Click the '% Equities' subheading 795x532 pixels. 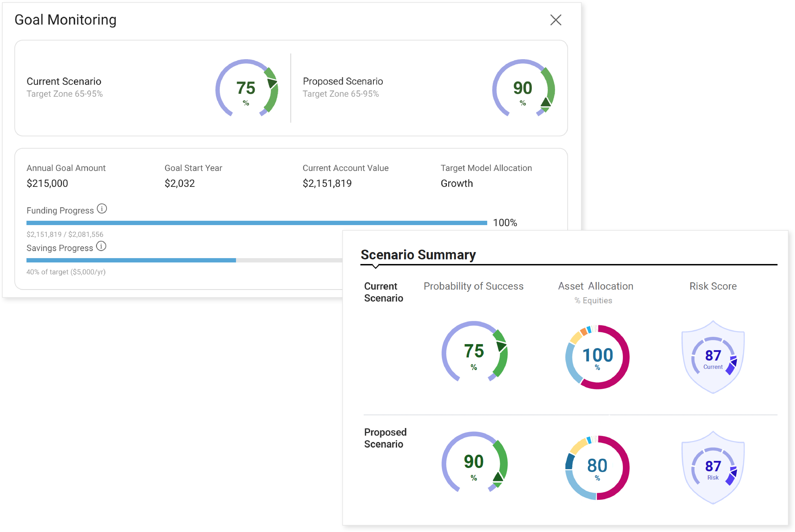coord(593,301)
